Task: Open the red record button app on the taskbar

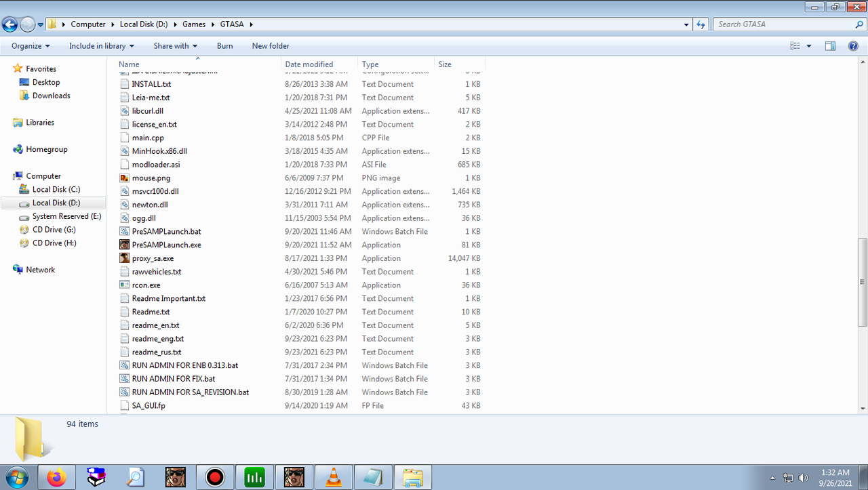Action: coord(215,478)
